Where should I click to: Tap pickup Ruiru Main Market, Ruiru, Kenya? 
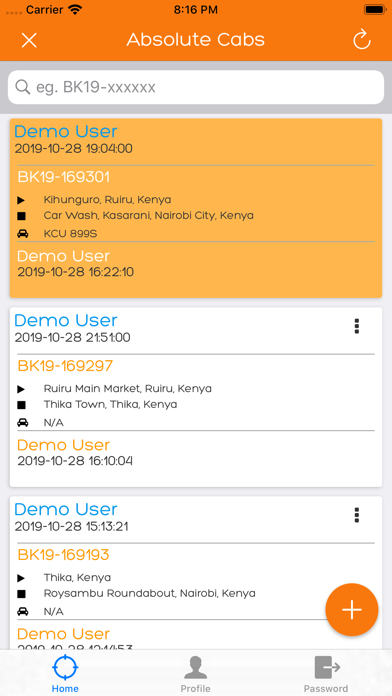[127, 389]
